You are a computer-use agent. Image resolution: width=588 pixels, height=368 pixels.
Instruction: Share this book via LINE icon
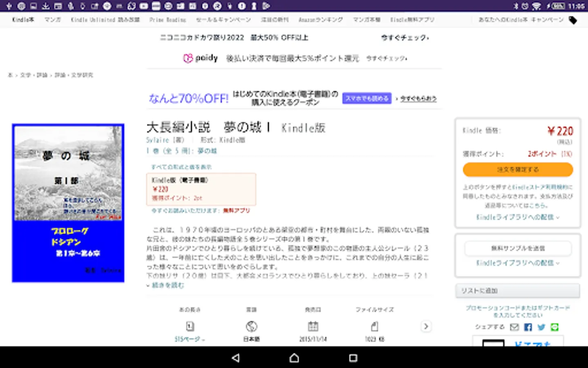[x=555, y=327]
